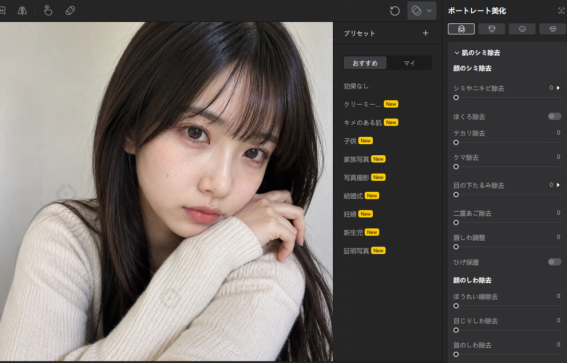Screen dimensions: 567x363
Task: Apply the 新生児 preset
Action: 361,232
